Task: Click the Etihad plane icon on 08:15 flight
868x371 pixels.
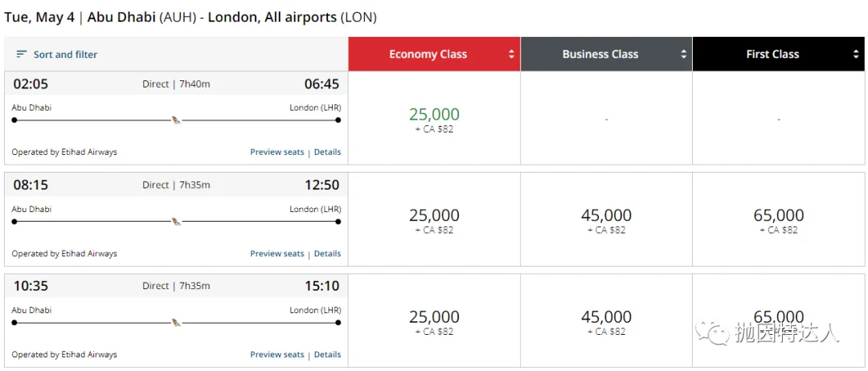Action: [176, 222]
